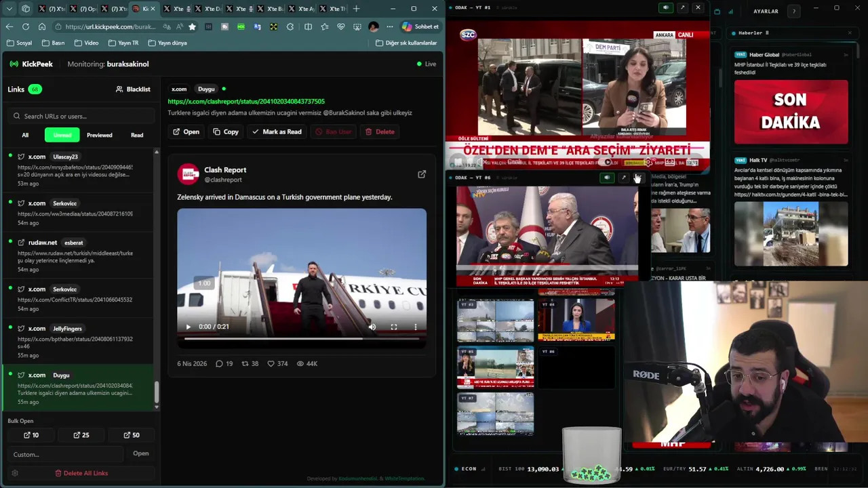Image resolution: width=868 pixels, height=488 pixels.
Task: Click Delete All Links
Action: point(81,473)
